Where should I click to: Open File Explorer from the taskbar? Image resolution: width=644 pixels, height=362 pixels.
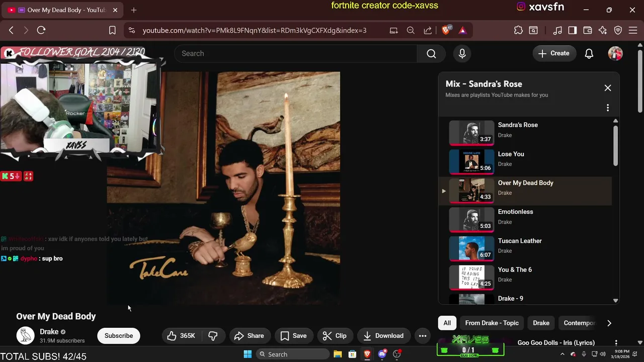pos(338,354)
